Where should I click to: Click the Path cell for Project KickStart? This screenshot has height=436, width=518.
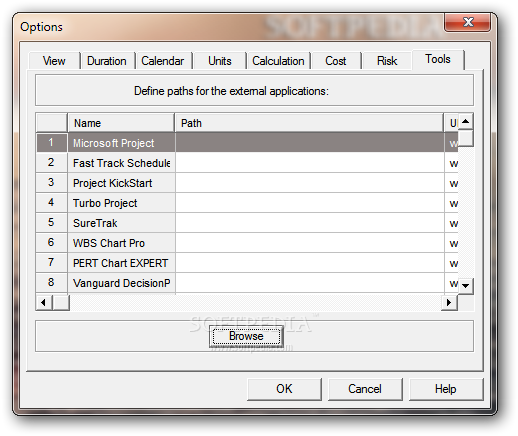coord(310,183)
